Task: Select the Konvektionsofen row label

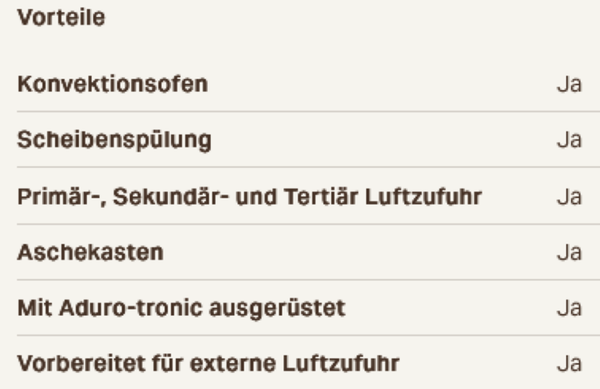Action: tap(113, 84)
